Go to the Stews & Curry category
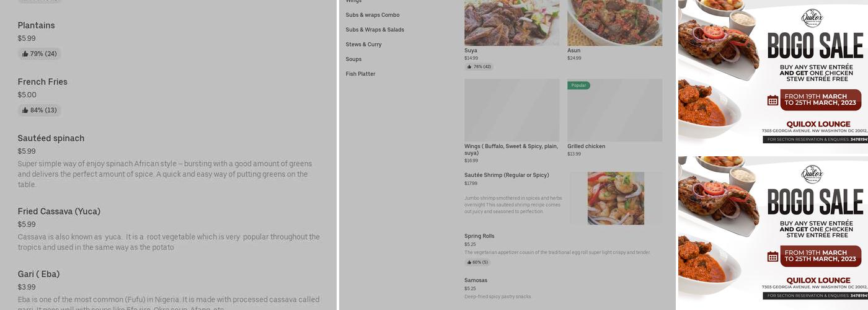Image resolution: width=868 pixels, height=310 pixels. point(363,45)
